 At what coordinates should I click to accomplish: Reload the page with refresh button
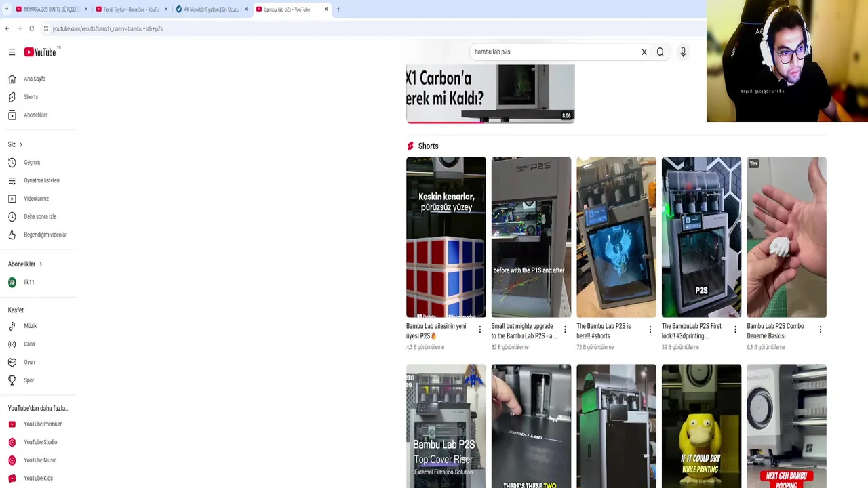tap(31, 28)
